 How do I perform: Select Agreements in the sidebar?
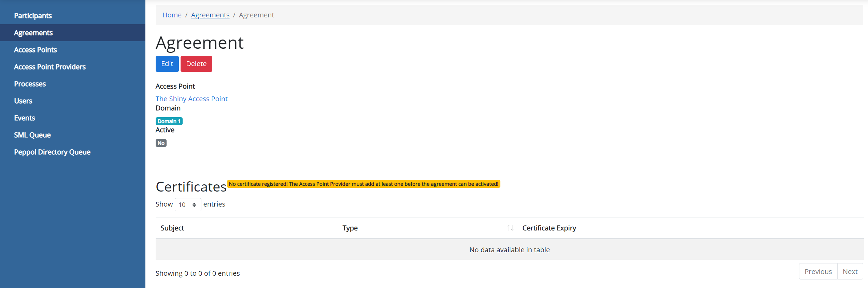point(33,33)
